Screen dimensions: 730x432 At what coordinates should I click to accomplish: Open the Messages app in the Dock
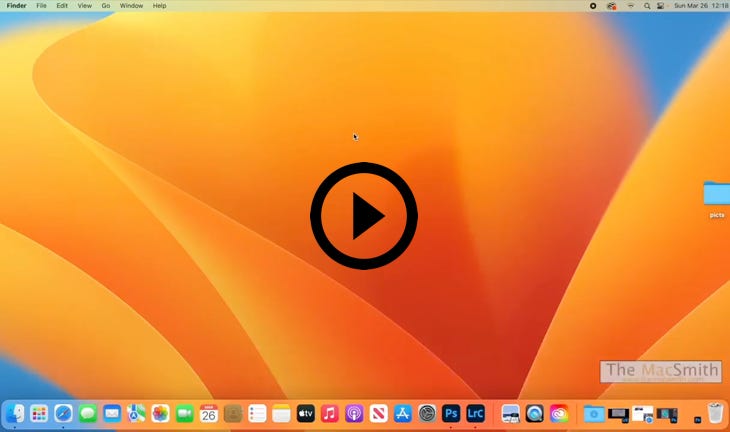[88, 413]
